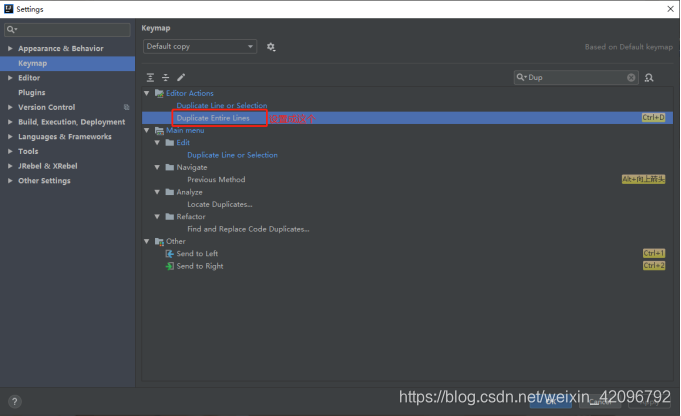Collapse the Main menu tree node

pyautogui.click(x=147, y=130)
